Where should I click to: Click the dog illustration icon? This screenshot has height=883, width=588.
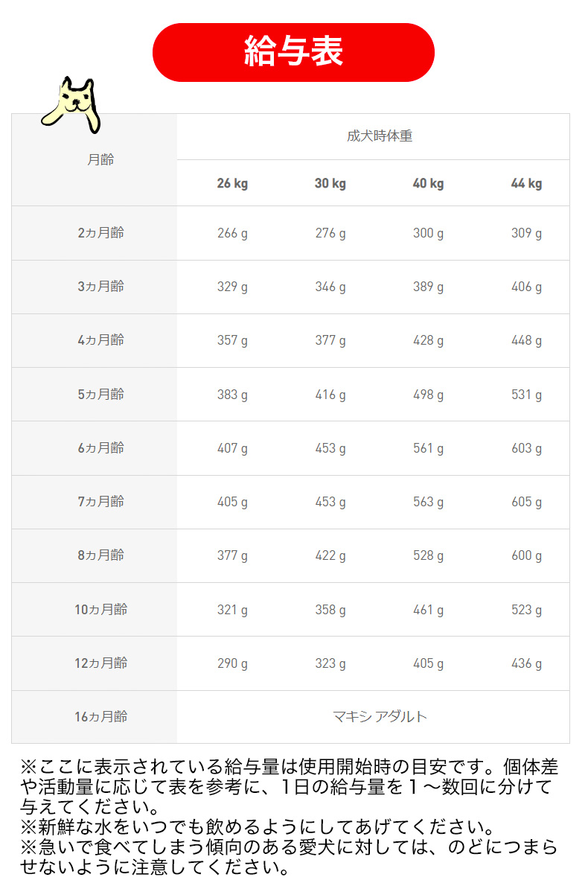tap(72, 103)
